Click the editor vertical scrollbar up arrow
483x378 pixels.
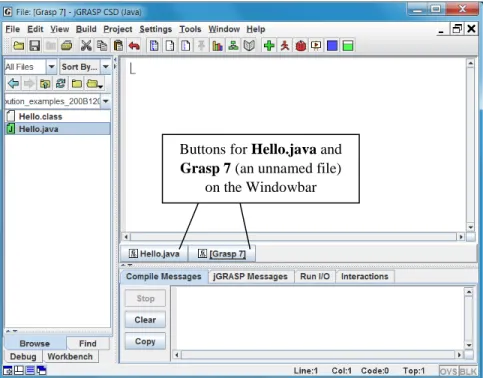[x=470, y=63]
